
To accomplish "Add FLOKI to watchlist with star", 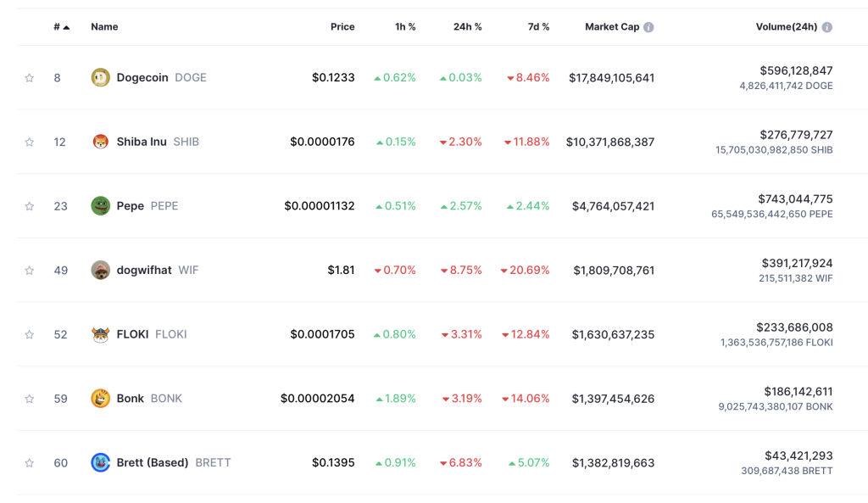I will (x=30, y=335).
